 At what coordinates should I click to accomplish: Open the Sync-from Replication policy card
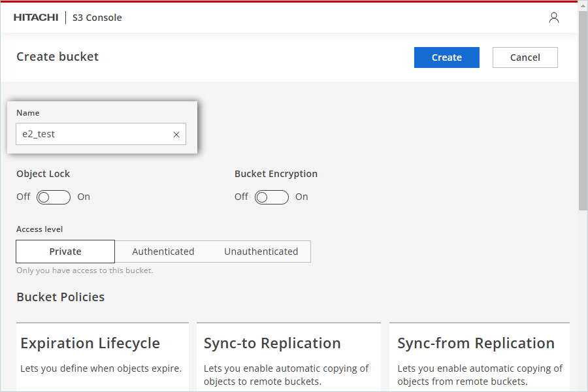point(480,357)
